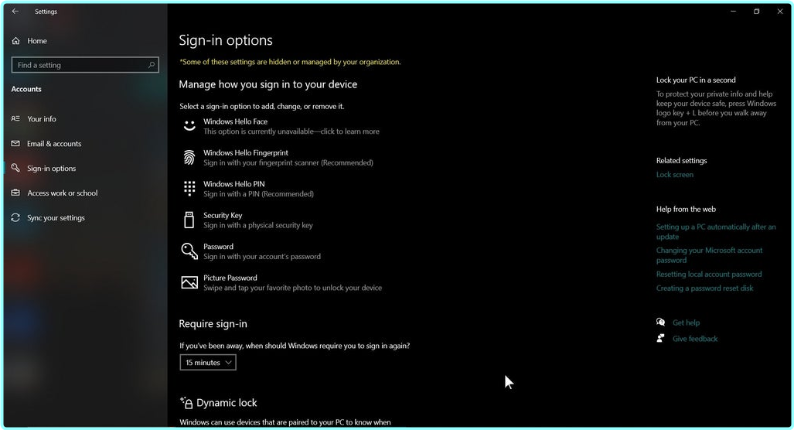Minimize the Settings window

tap(733, 11)
